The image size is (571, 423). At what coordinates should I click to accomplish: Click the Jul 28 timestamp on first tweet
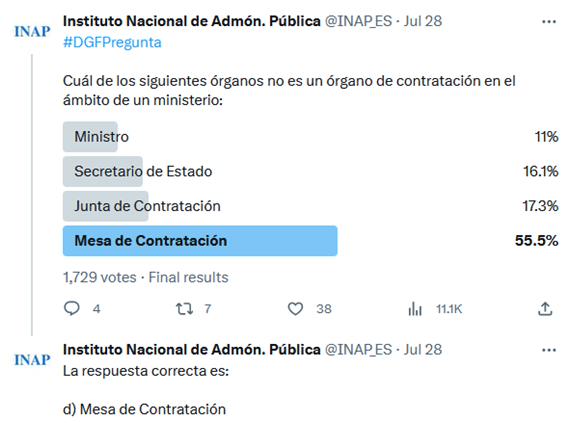pos(423,21)
